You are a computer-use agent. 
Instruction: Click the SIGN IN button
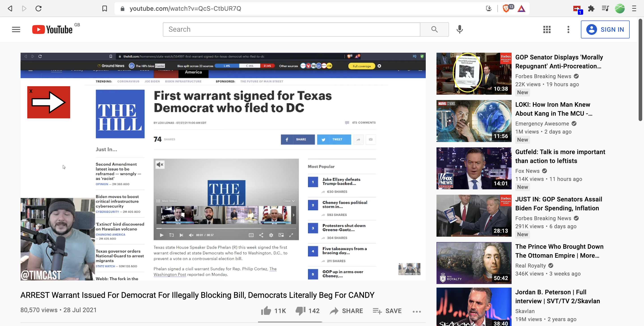click(x=605, y=29)
